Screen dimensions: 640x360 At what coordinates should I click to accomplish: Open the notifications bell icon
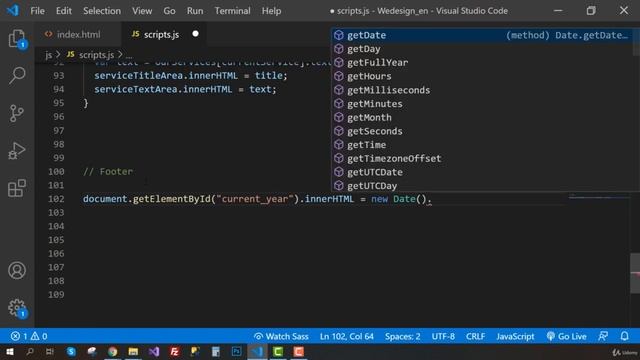(x=624, y=336)
